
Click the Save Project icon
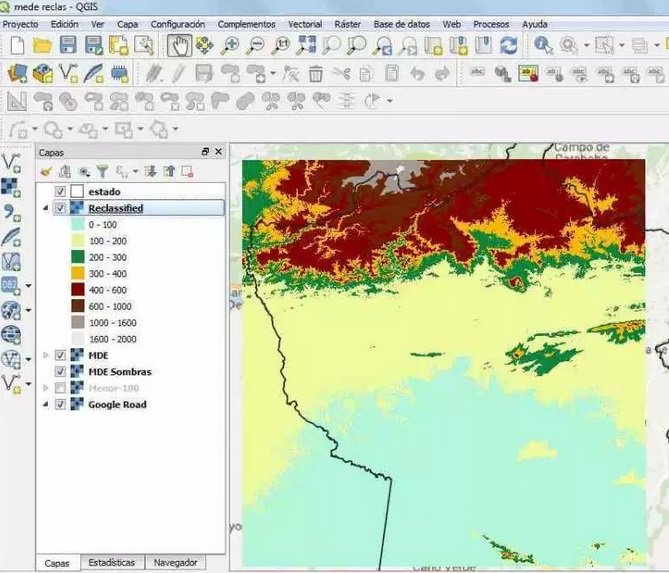pyautogui.click(x=68, y=45)
